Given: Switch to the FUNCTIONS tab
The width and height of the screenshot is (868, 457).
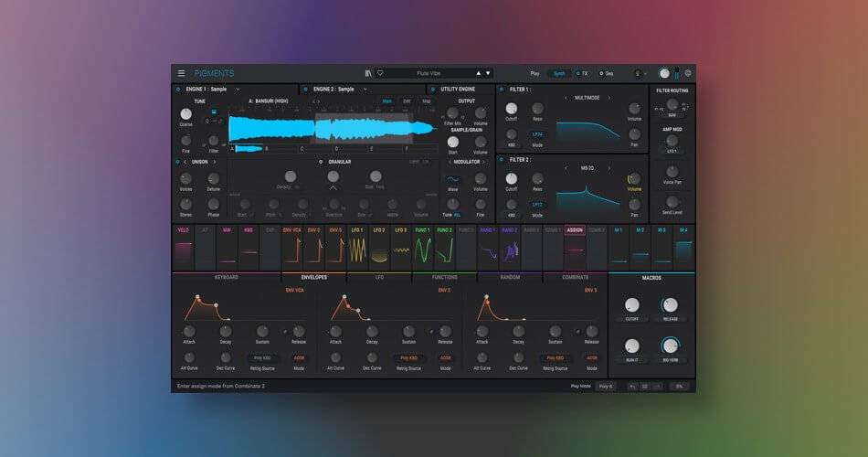Looking at the screenshot, I should pos(445,277).
